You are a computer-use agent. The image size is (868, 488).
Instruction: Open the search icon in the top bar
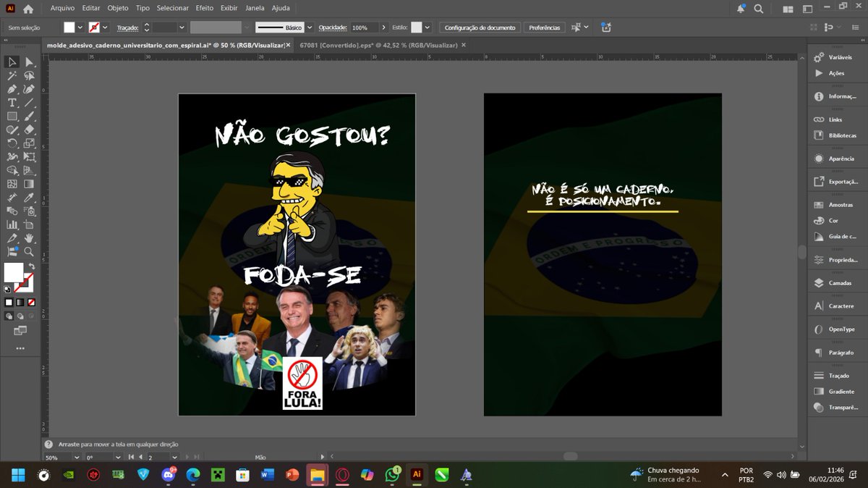tap(759, 9)
